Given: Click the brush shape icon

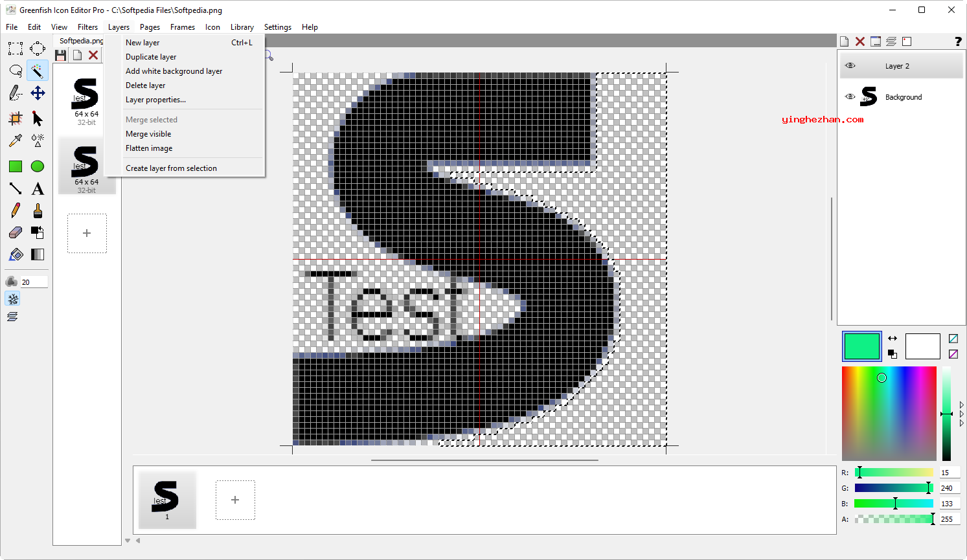Looking at the screenshot, I should (x=12, y=281).
